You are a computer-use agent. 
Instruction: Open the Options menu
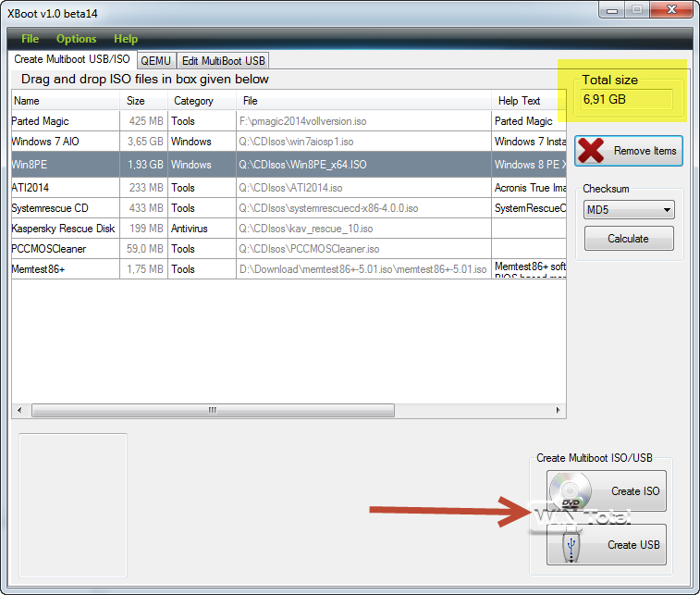77,39
